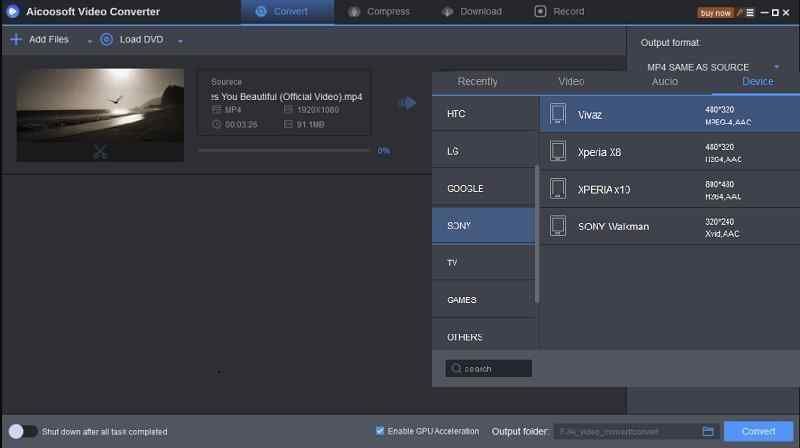Select GAMES device category
This screenshot has width=800, height=448.
484,300
